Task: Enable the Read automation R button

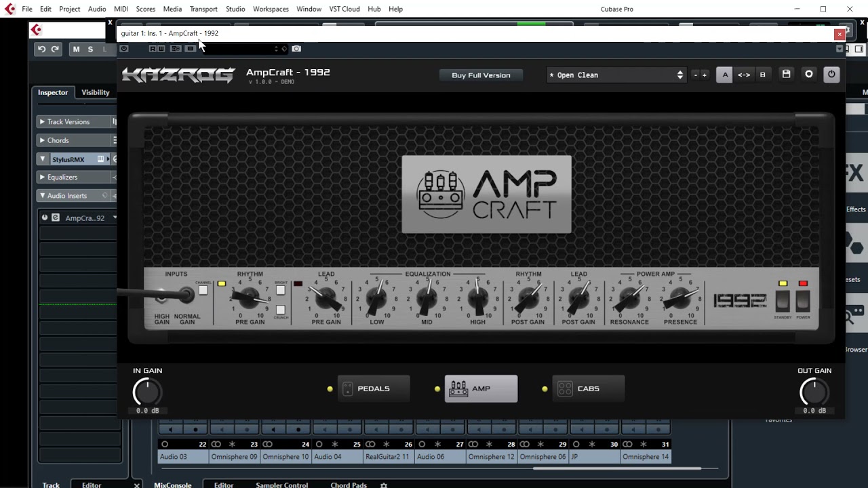Action: (x=153, y=48)
